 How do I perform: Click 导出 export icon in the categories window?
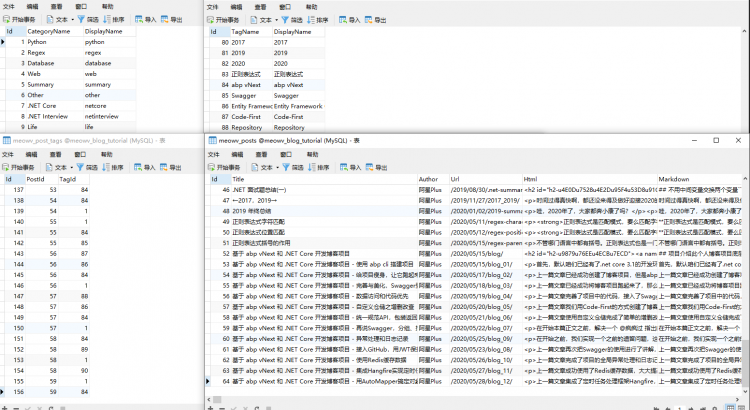click(169, 19)
